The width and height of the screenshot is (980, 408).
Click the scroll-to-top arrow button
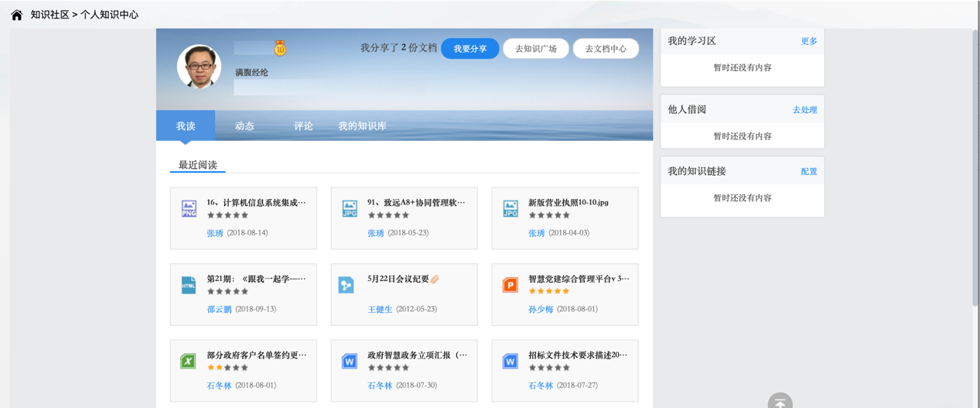[780, 402]
